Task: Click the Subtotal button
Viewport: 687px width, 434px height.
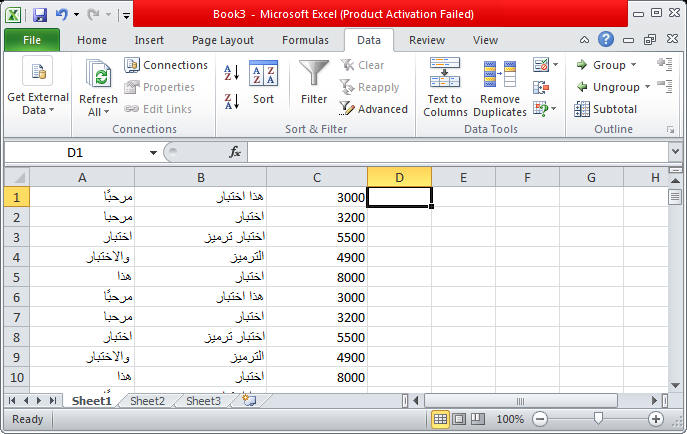Action: [606, 109]
